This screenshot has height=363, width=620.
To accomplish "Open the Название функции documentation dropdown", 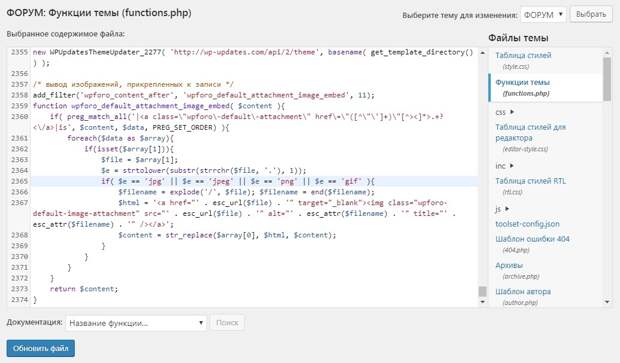I will click(136, 323).
